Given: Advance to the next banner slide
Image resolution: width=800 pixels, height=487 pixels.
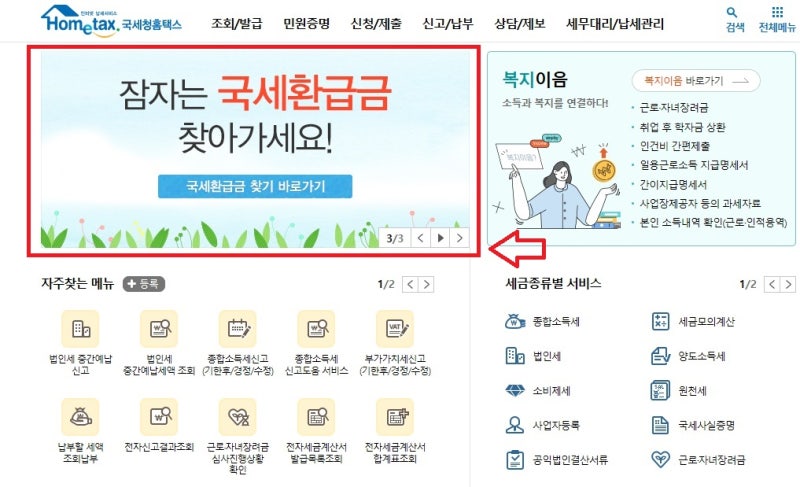Looking at the screenshot, I should coord(460,238).
